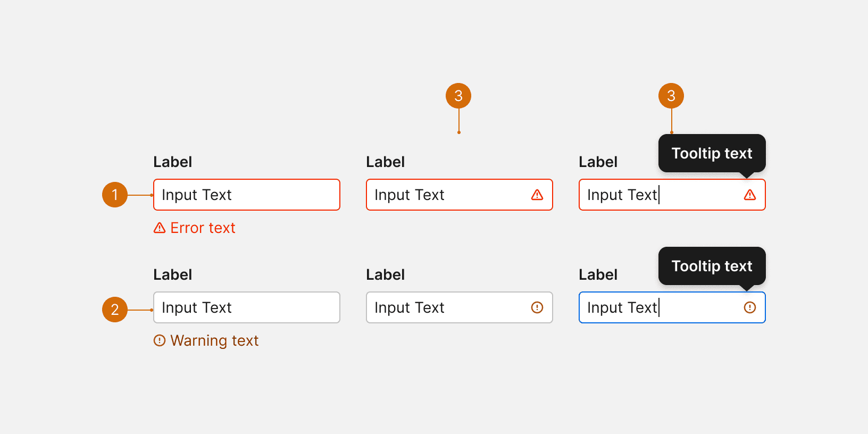Click warning circle icon in blue-focused input
This screenshot has height=434, width=868.
750,307
